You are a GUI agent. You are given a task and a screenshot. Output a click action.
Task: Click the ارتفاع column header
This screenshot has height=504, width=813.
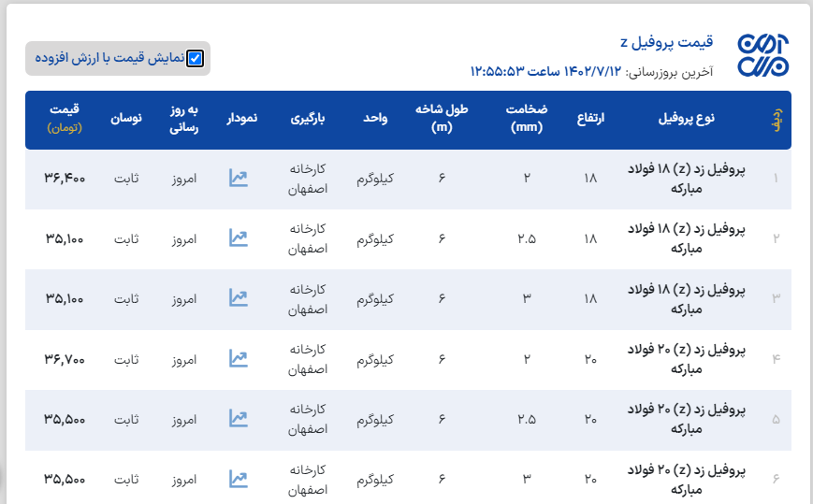point(589,119)
